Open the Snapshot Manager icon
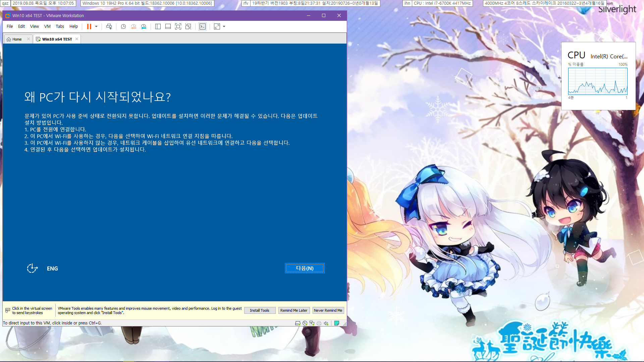 pyautogui.click(x=144, y=26)
